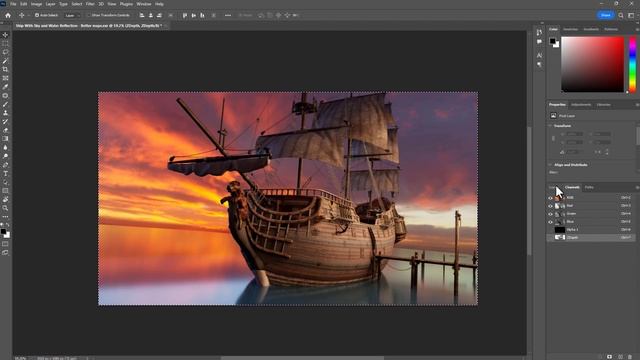Viewport: 640px width, 360px height.
Task: Open the Auto-Select Layer dropdown
Action: tap(73, 16)
